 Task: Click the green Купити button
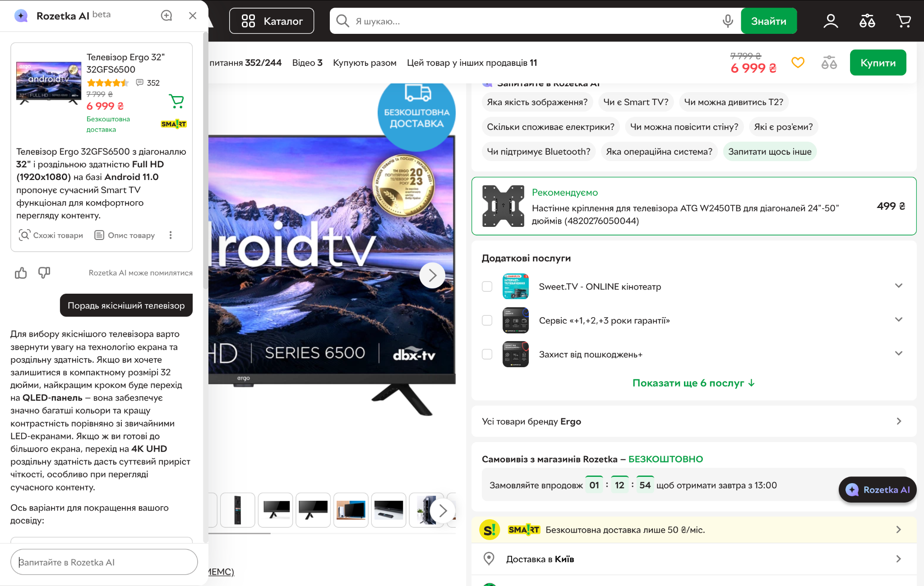878,63
